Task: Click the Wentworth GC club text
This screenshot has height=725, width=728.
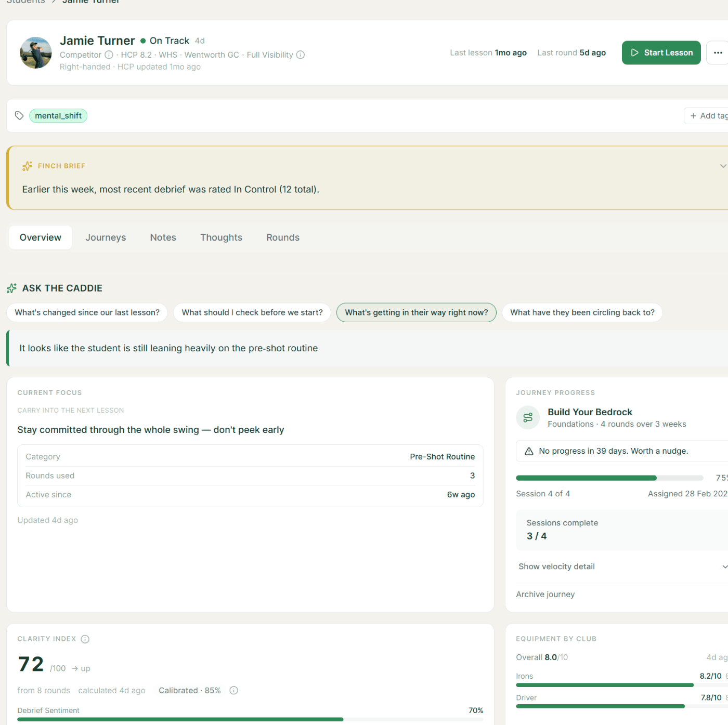Action: 212,55
